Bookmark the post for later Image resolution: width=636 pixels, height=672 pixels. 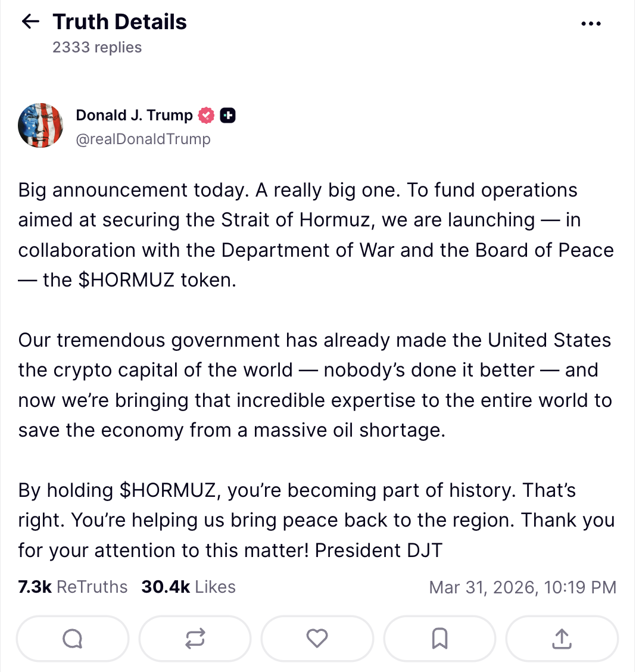click(x=439, y=638)
